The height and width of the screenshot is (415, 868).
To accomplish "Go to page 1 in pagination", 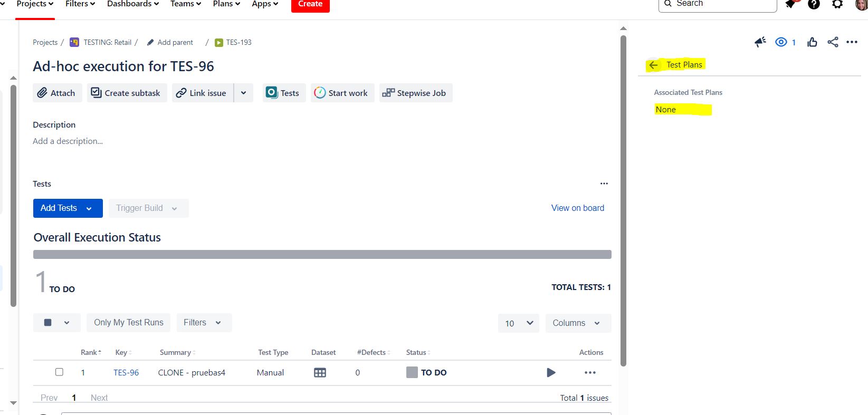I will pyautogui.click(x=74, y=398).
